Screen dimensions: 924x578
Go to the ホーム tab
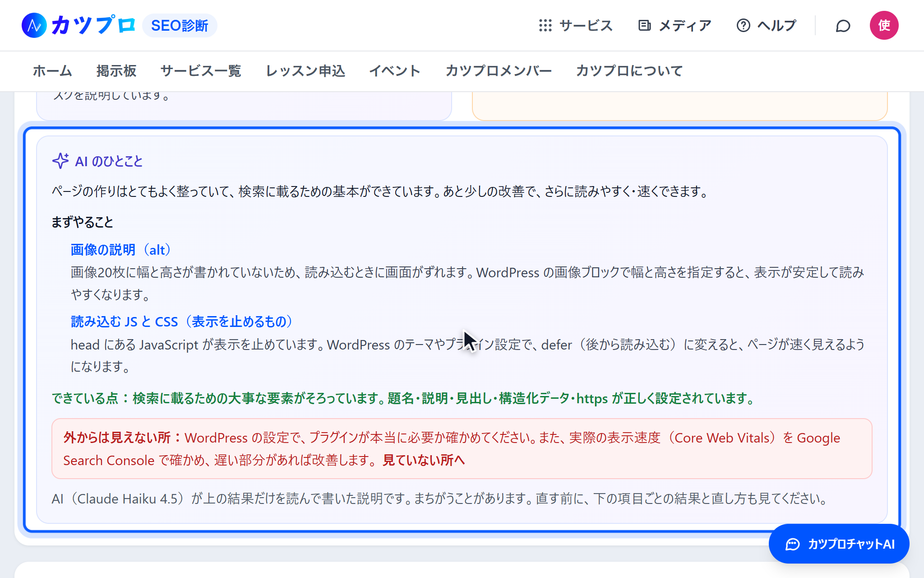(52, 71)
